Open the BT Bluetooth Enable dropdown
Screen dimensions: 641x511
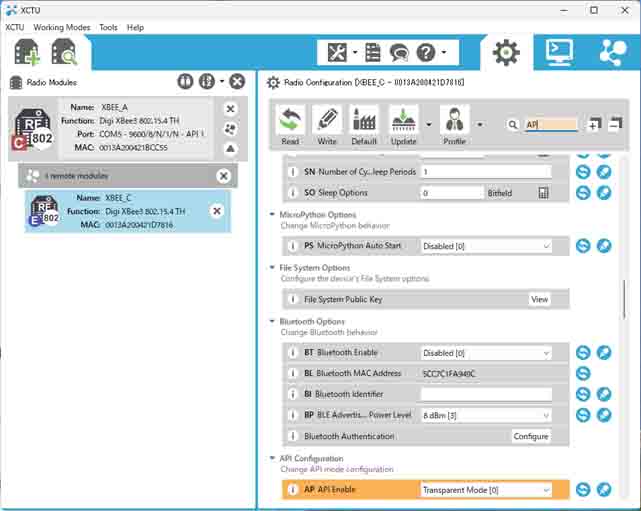pos(486,353)
